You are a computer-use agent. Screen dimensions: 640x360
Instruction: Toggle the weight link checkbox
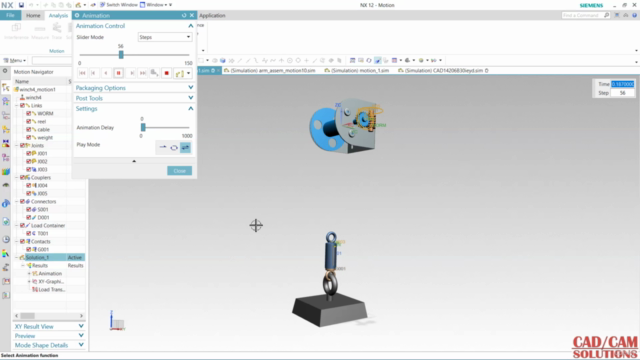[x=29, y=138]
